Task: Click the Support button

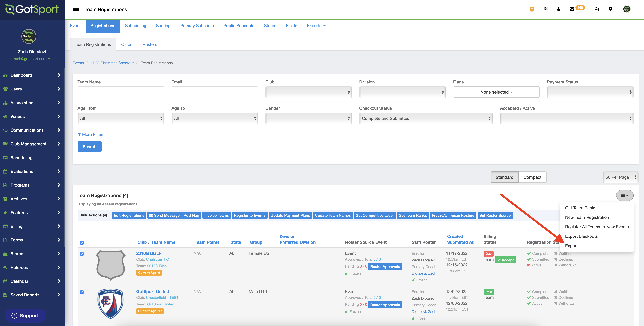Action: click(25, 316)
